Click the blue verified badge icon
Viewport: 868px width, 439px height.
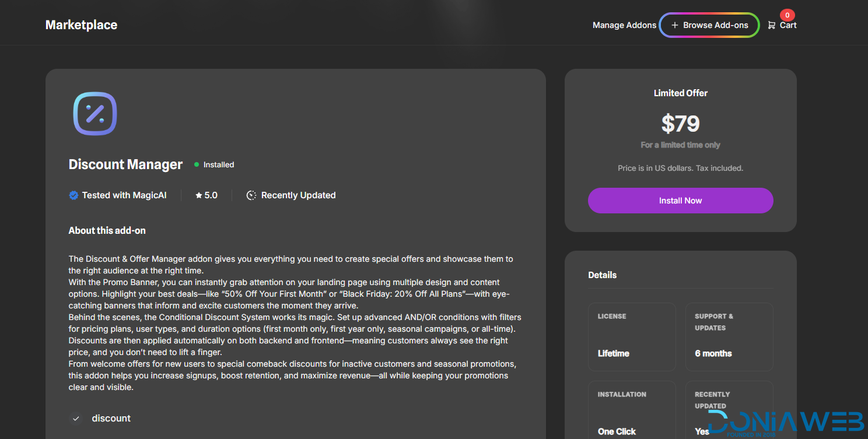tap(73, 195)
